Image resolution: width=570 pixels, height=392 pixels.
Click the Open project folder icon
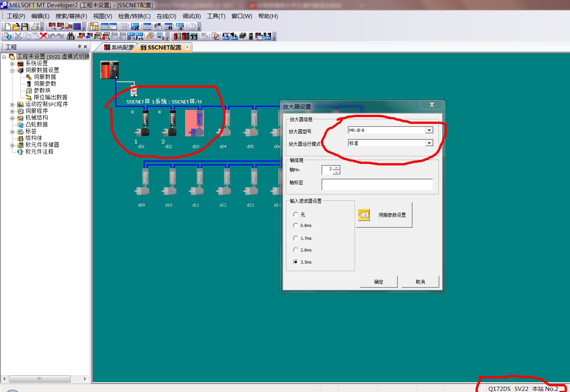tap(16, 26)
